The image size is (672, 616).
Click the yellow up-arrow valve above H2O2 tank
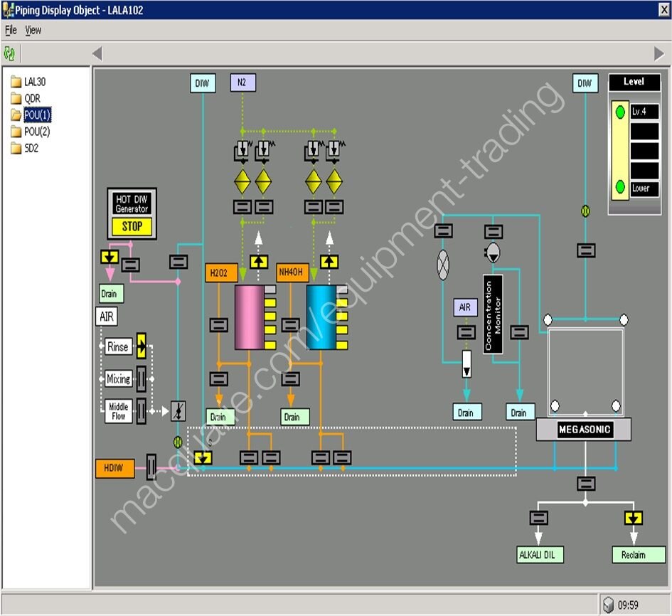click(259, 262)
